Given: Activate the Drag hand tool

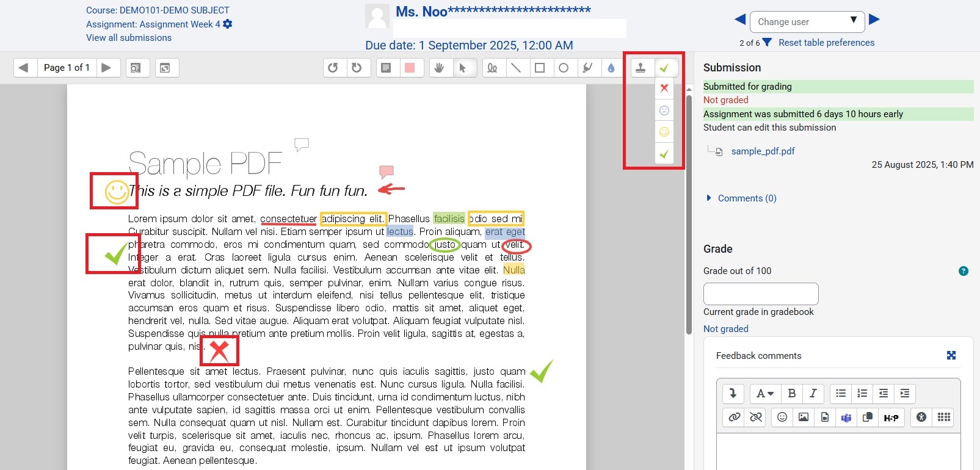Looking at the screenshot, I should point(439,68).
